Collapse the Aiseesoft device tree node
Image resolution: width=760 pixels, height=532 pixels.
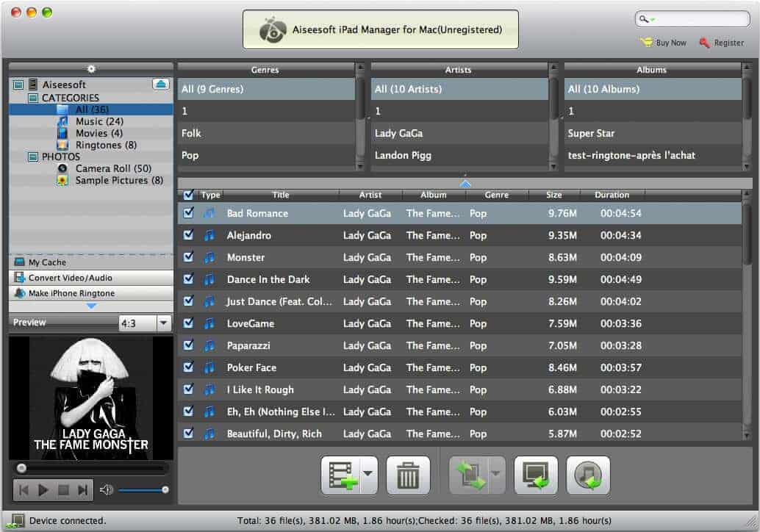18,85
